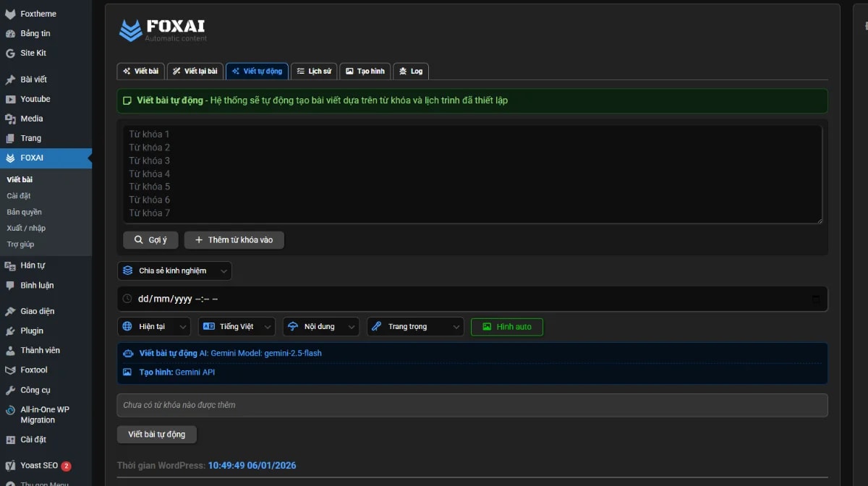
Task: Click the magnifier icon on the Gợi ý button
Action: (x=137, y=239)
